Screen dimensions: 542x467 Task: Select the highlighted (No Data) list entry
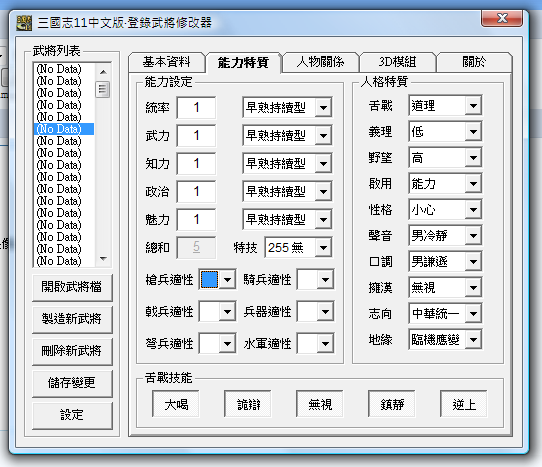pyautogui.click(x=64, y=129)
